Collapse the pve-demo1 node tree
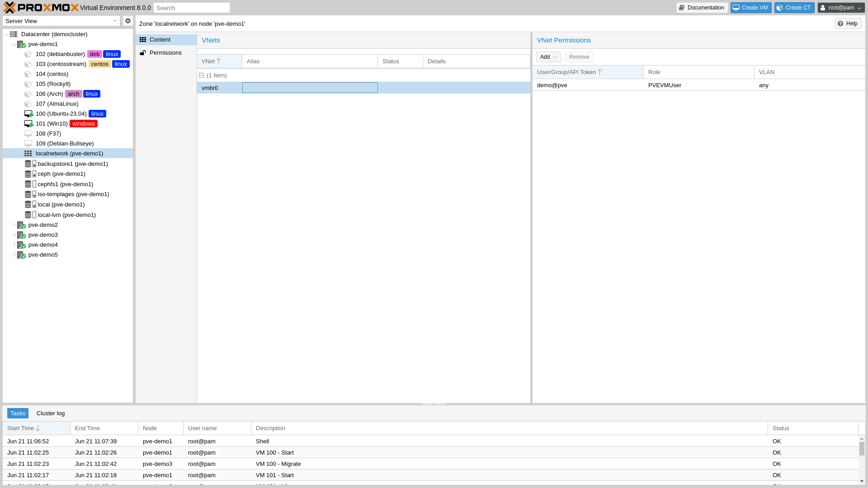 coord(14,44)
